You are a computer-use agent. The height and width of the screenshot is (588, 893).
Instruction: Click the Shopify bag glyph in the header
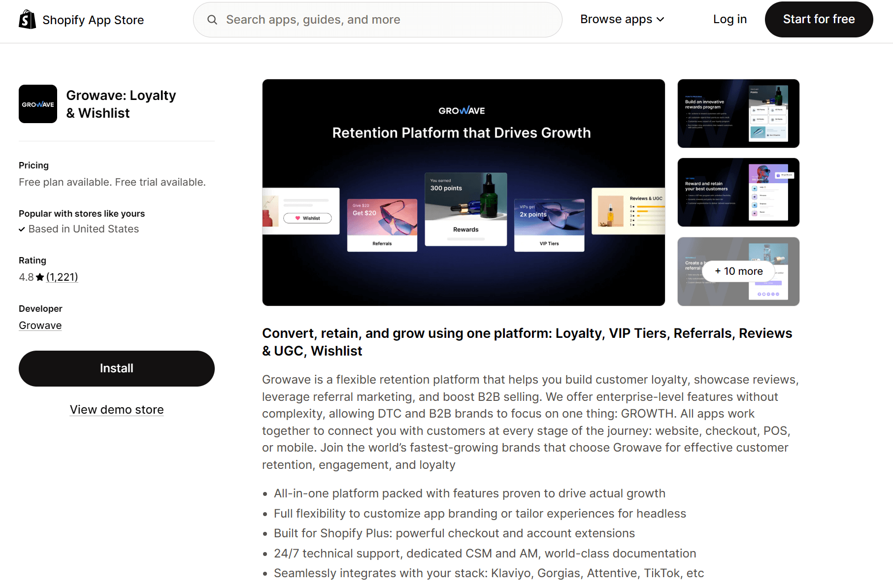27,19
